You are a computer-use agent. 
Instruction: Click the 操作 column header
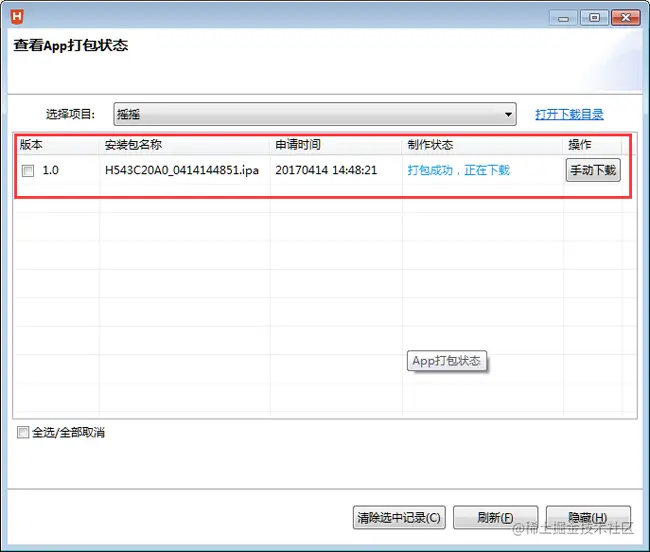click(x=592, y=145)
